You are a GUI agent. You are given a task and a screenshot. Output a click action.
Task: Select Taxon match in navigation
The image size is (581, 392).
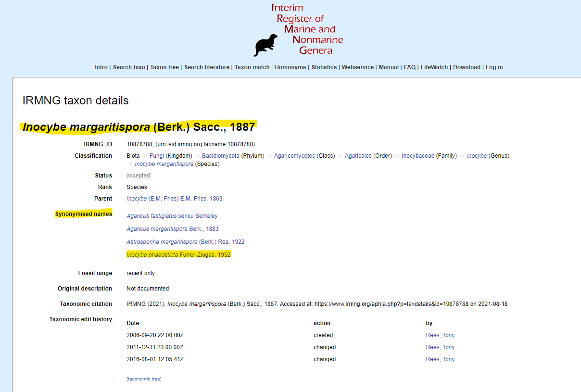(252, 67)
